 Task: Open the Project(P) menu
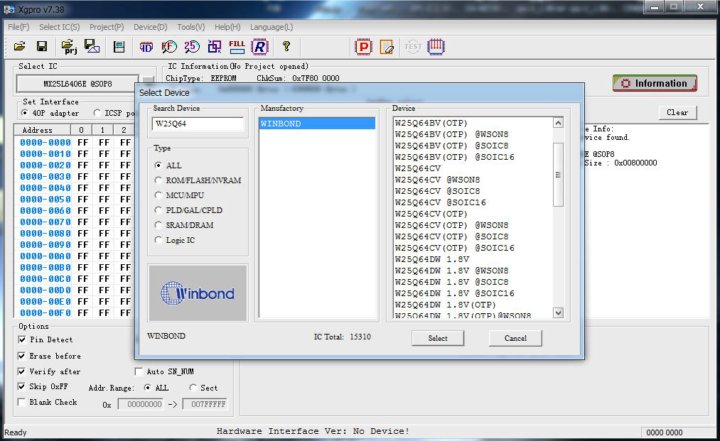coord(107,27)
